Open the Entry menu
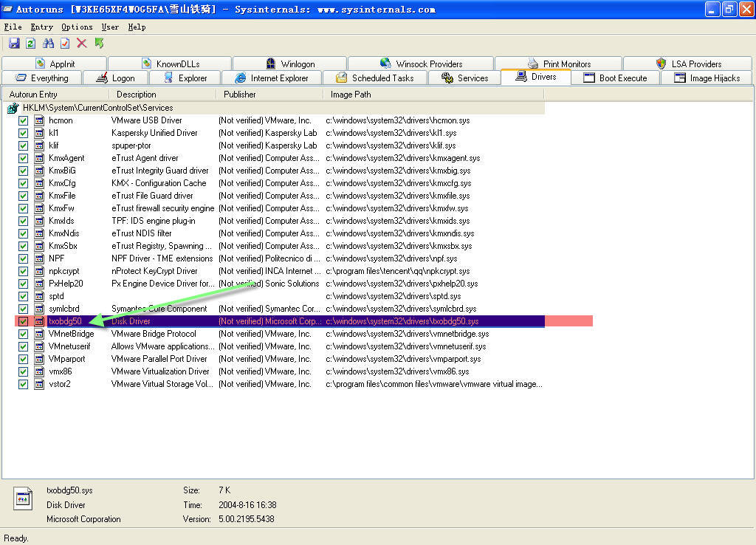Image resolution: width=756 pixels, height=545 pixels. point(42,27)
